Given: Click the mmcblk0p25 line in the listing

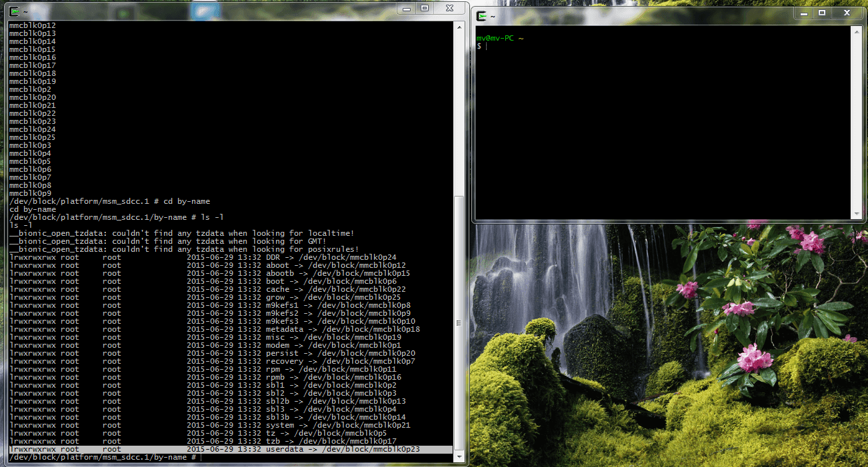Looking at the screenshot, I should click(32, 137).
